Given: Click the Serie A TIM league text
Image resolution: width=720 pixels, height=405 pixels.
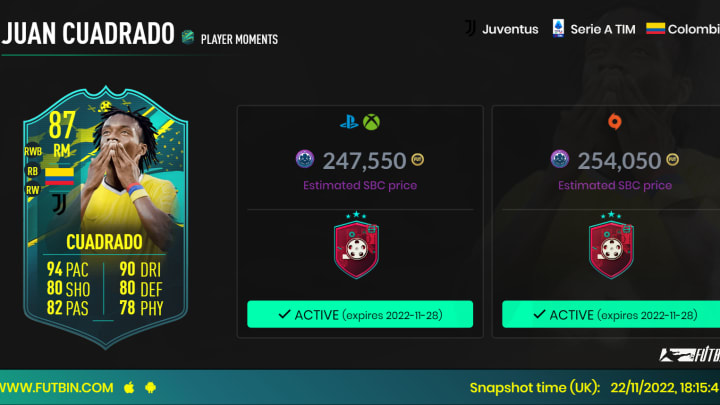Looking at the screenshot, I should click(603, 29).
